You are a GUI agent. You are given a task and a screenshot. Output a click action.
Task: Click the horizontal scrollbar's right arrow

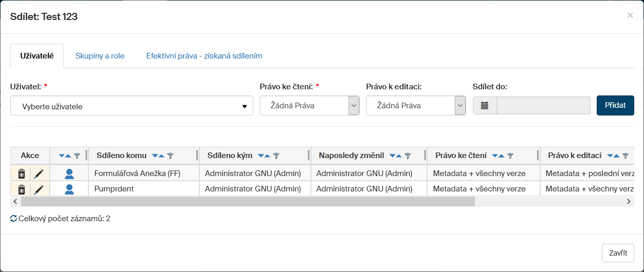point(629,202)
